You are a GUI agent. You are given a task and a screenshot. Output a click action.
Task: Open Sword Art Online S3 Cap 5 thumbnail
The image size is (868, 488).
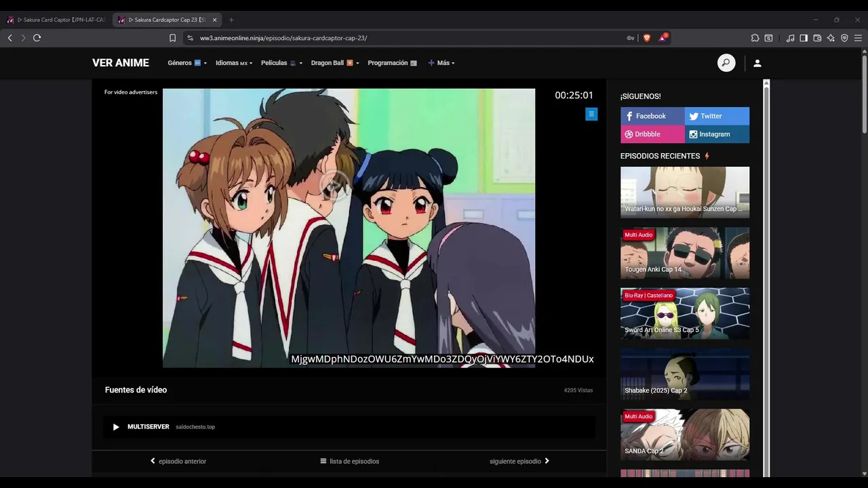[x=685, y=313]
